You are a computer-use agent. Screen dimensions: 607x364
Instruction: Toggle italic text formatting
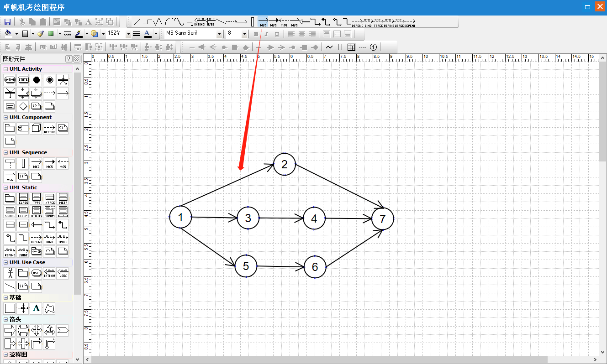coord(266,34)
